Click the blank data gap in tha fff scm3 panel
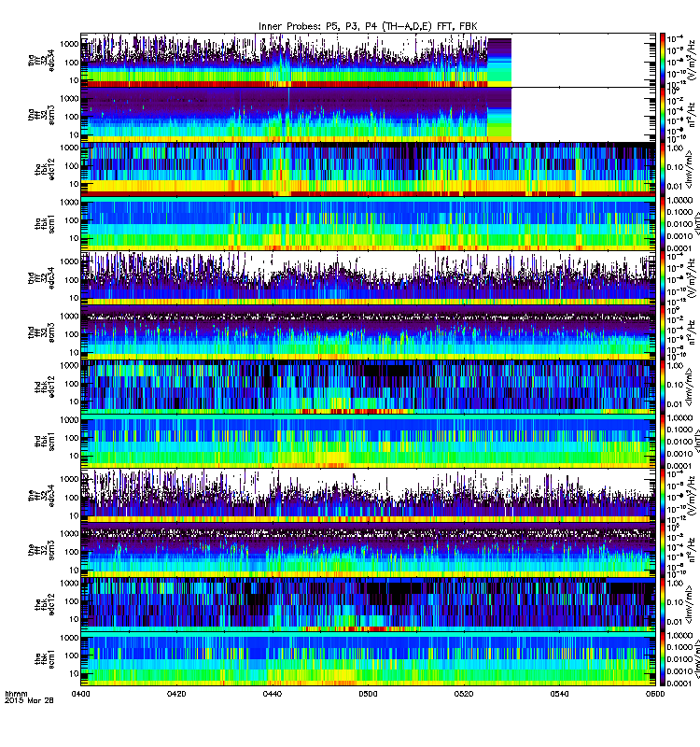The image size is (700, 747). [x=583, y=114]
